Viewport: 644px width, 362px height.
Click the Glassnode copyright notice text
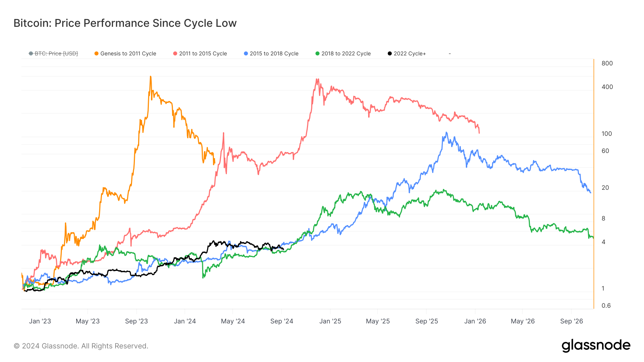point(81,346)
